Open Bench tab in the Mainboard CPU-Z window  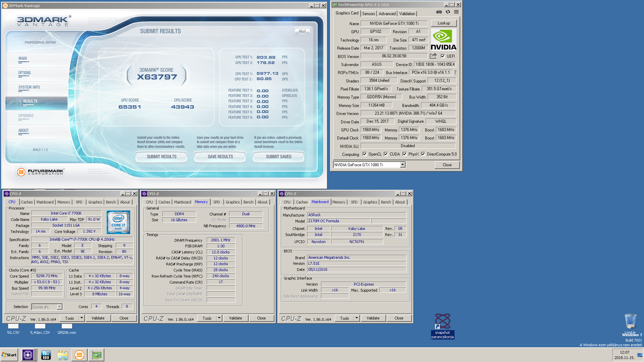(x=386, y=202)
